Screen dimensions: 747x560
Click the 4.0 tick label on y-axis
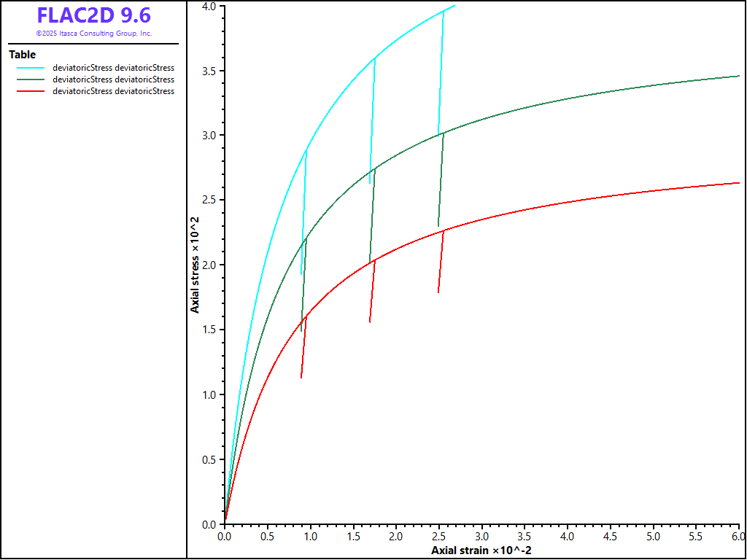point(209,6)
